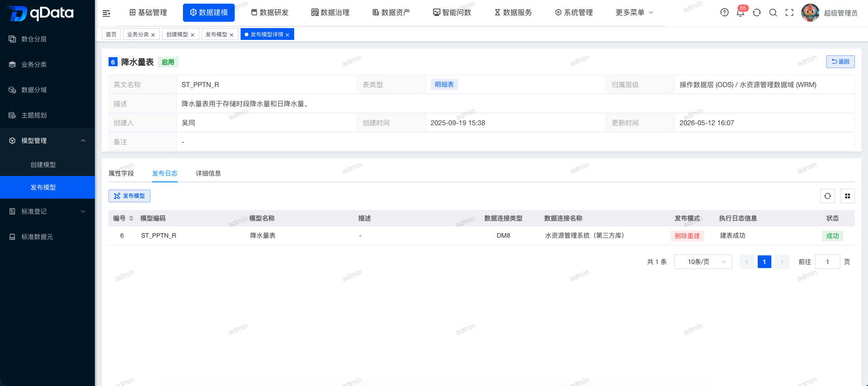Switch to the 首页 page tab

[111, 34]
